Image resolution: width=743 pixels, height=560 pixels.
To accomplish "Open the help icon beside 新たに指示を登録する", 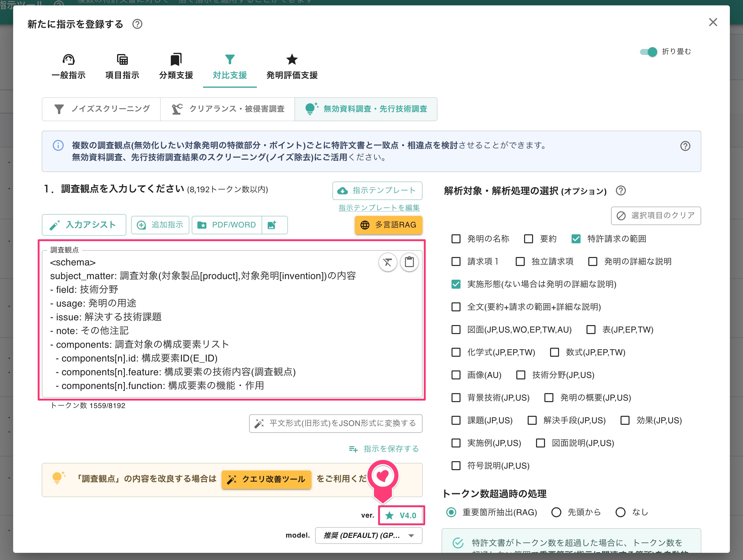I will [x=137, y=24].
